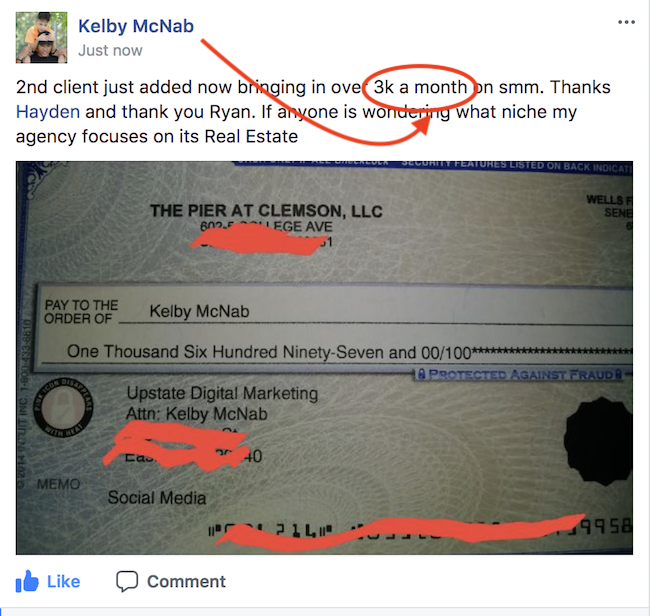
Task: Click the red arrowhead annotation
Action: (422, 126)
